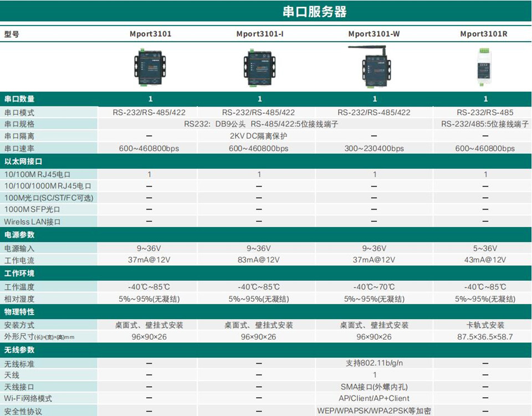Click RS-232/485:5位接线端子 cell
The image size is (532, 416).
click(x=485, y=124)
